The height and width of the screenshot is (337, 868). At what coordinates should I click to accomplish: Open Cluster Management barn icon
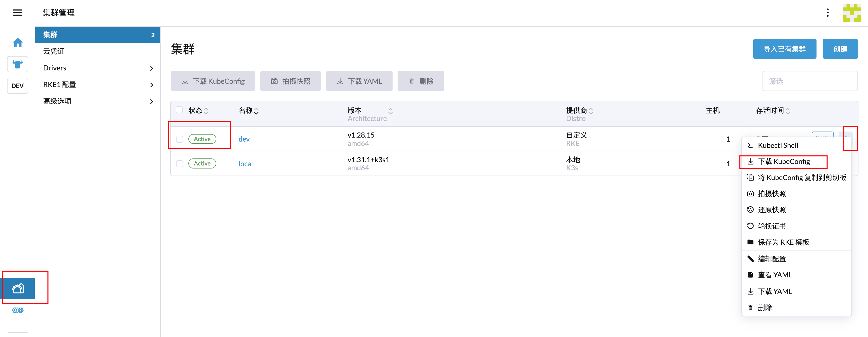(x=18, y=288)
